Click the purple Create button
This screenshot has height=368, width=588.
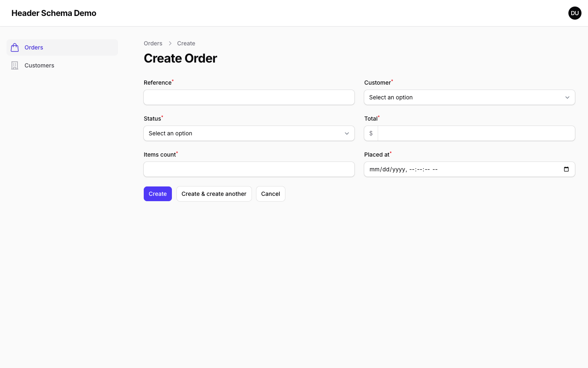click(158, 194)
